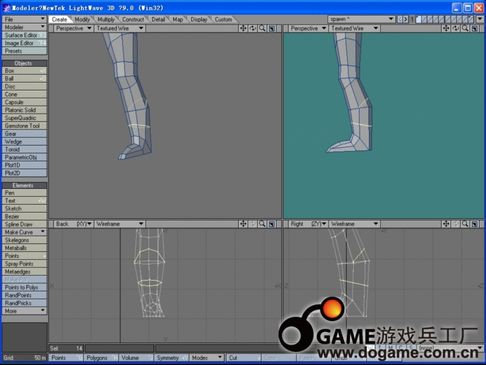Image resolution: width=486 pixels, height=365 pixels.
Task: Switch to the Map tab
Action: pos(177,19)
